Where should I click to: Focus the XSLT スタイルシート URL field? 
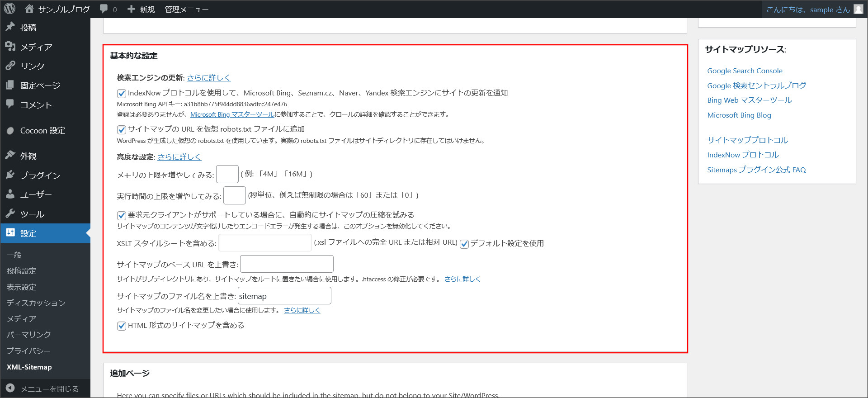pos(265,243)
